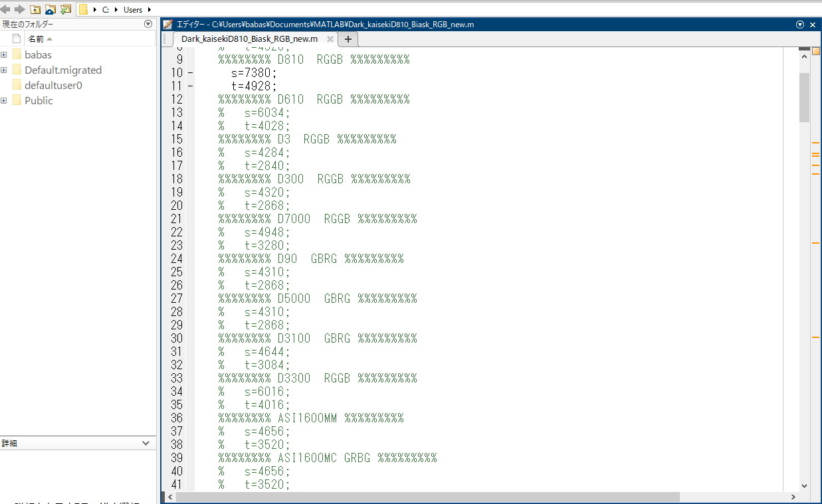Click the address bar folder icon
Viewport: 822px width, 504px height.
point(84,9)
